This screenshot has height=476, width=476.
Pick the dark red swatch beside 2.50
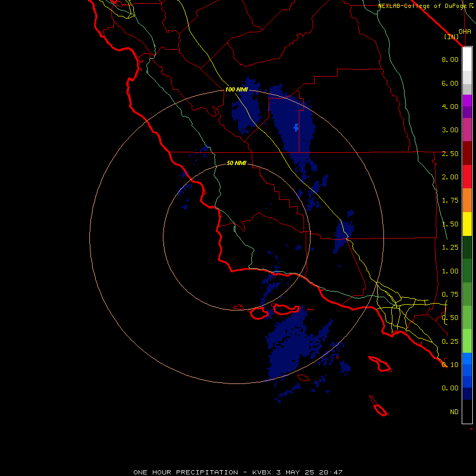(x=467, y=153)
